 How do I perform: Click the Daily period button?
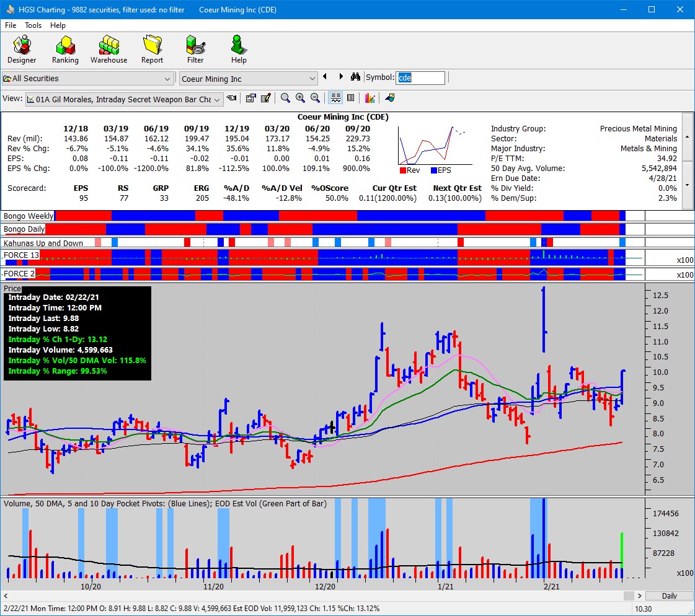click(670, 596)
